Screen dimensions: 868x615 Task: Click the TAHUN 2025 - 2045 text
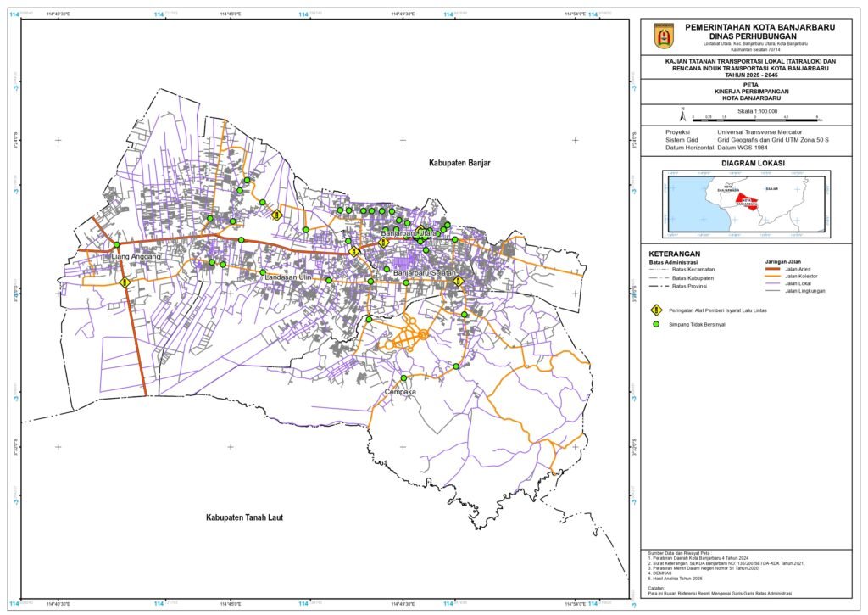[751, 75]
